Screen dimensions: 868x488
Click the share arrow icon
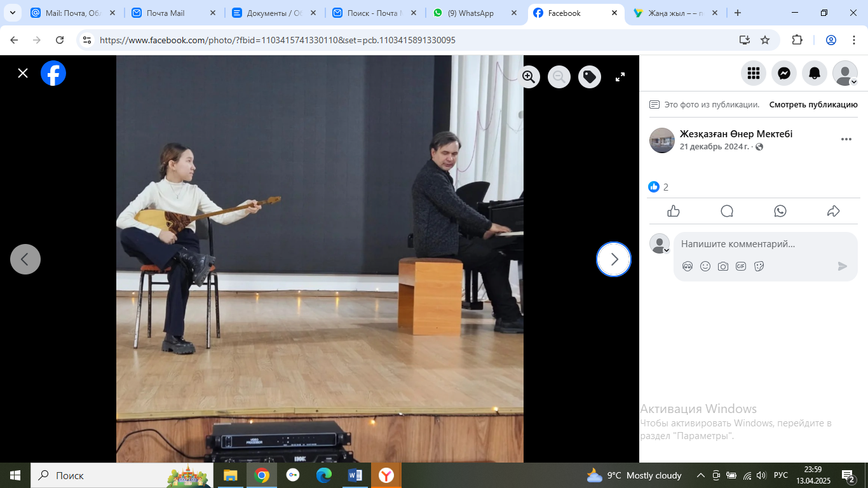click(834, 212)
